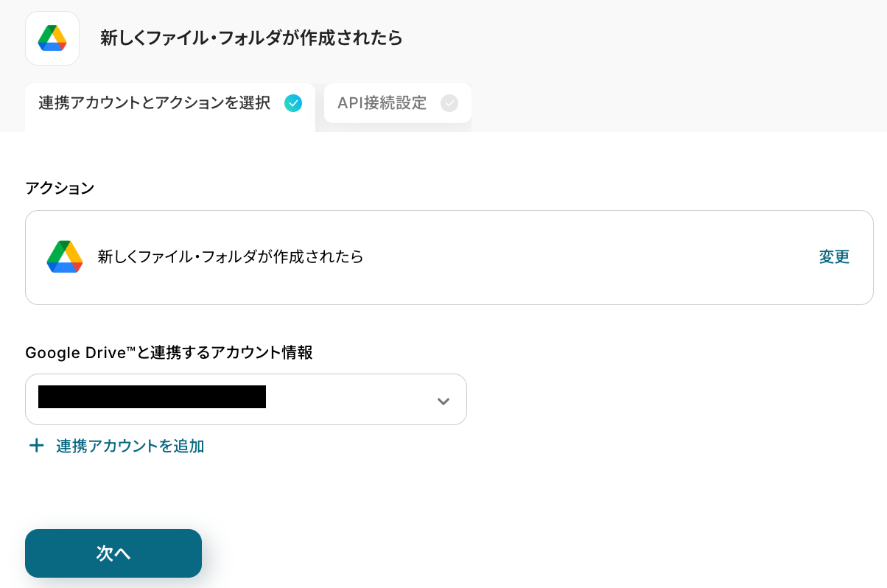887x588 pixels.
Task: Click the blue checkmark on the first tab
Action: click(293, 103)
